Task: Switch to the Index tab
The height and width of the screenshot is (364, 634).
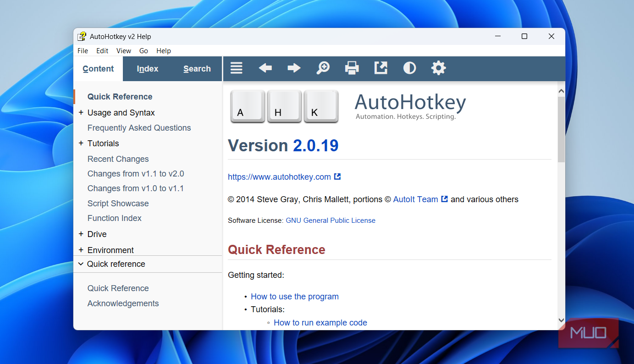Action: coord(147,69)
